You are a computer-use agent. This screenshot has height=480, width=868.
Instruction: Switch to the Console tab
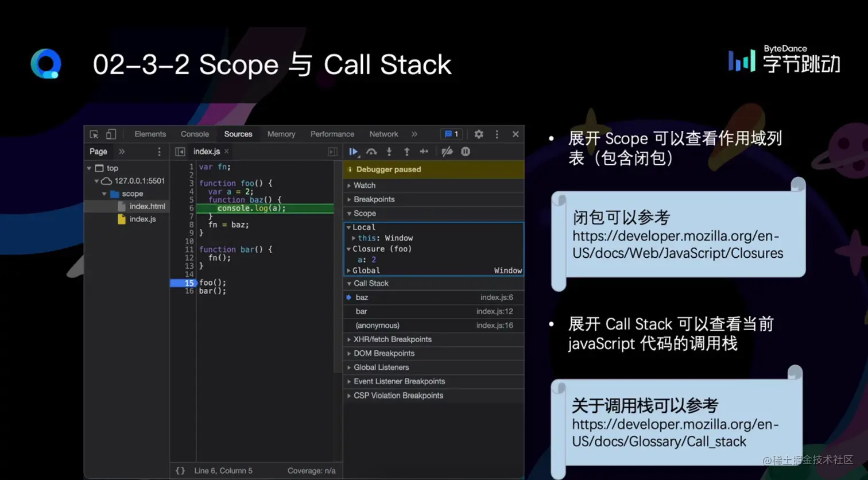click(195, 134)
